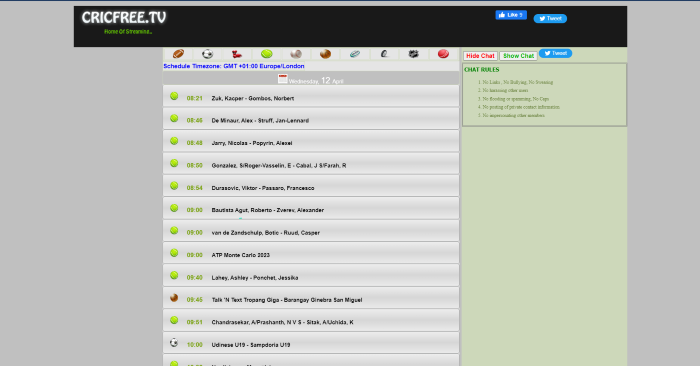Click tennis ball icon for De Minaur match
Image resolution: width=700 pixels, height=366 pixels.
click(x=174, y=118)
